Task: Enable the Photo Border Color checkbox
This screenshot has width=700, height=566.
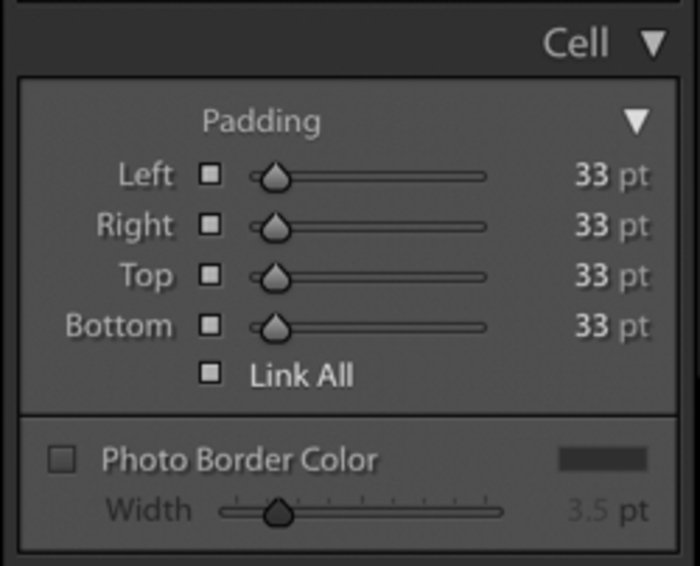Action: point(62,460)
